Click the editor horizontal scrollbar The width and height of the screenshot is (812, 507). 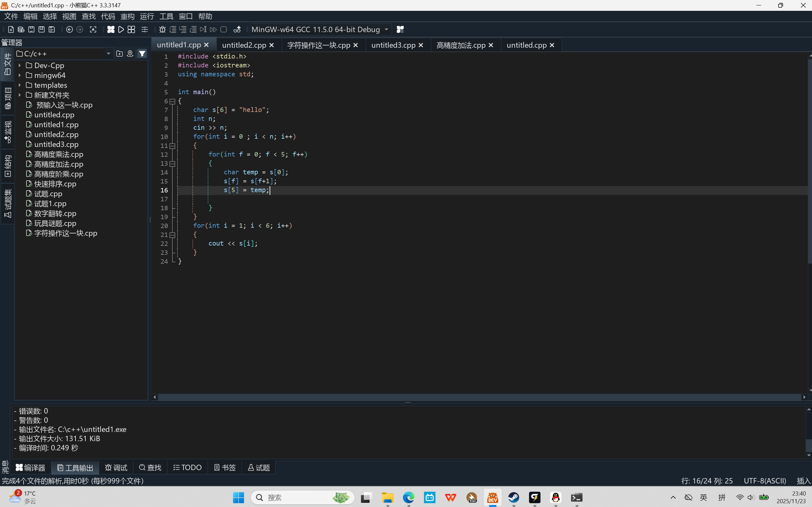[479, 397]
